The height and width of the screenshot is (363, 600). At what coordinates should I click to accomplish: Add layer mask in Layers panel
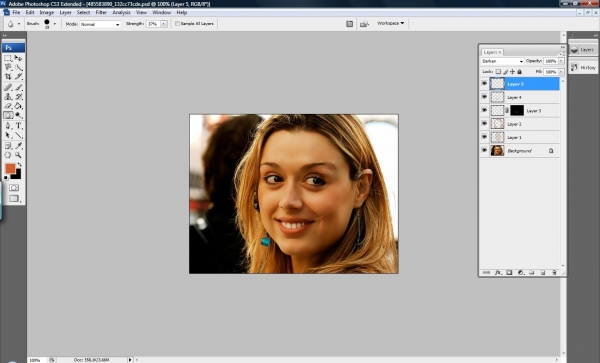point(509,273)
